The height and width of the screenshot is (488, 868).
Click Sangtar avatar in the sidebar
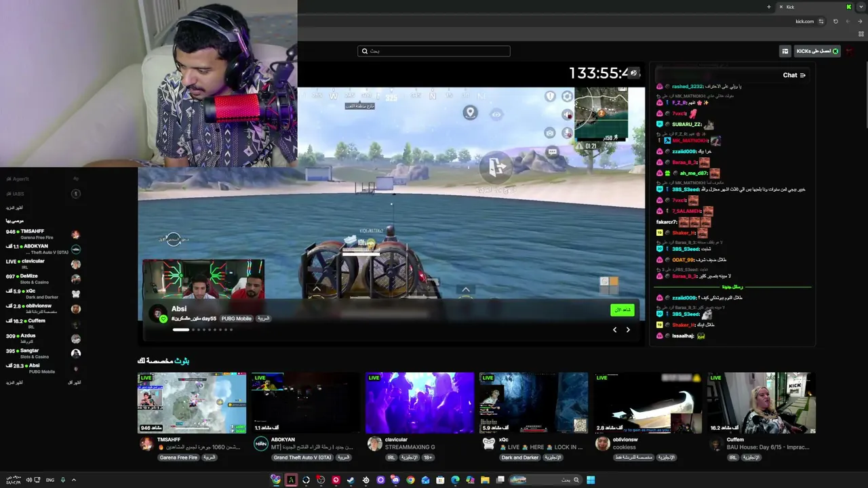click(76, 354)
